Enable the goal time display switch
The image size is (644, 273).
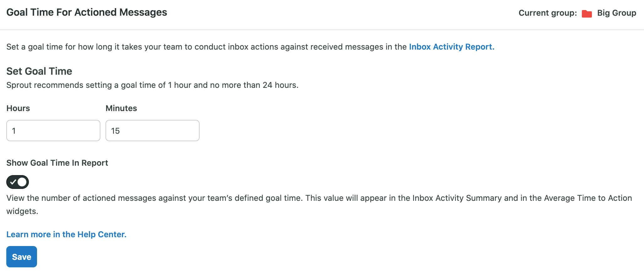[18, 182]
